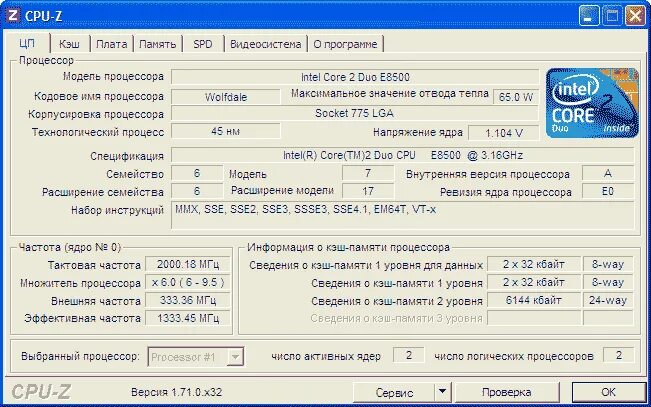Click the Сервис button
The height and width of the screenshot is (407, 651).
[394, 392]
